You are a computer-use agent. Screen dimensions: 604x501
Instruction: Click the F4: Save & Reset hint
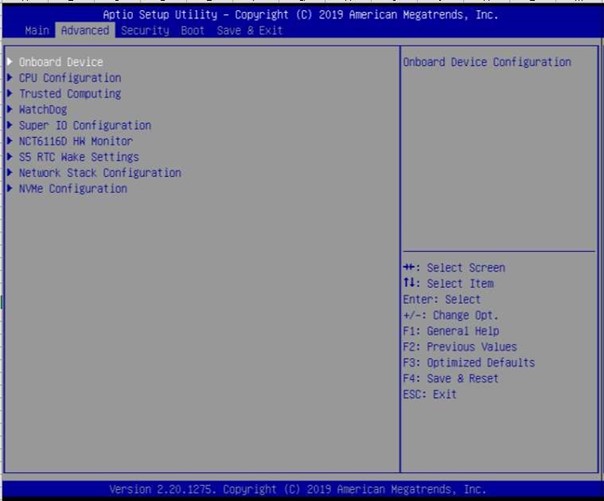450,379
